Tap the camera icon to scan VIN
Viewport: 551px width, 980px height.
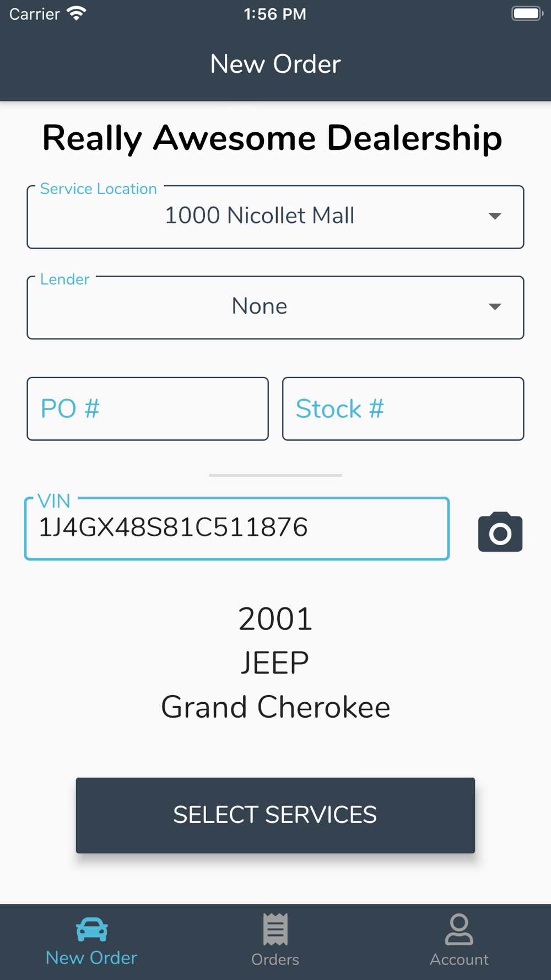(500, 532)
